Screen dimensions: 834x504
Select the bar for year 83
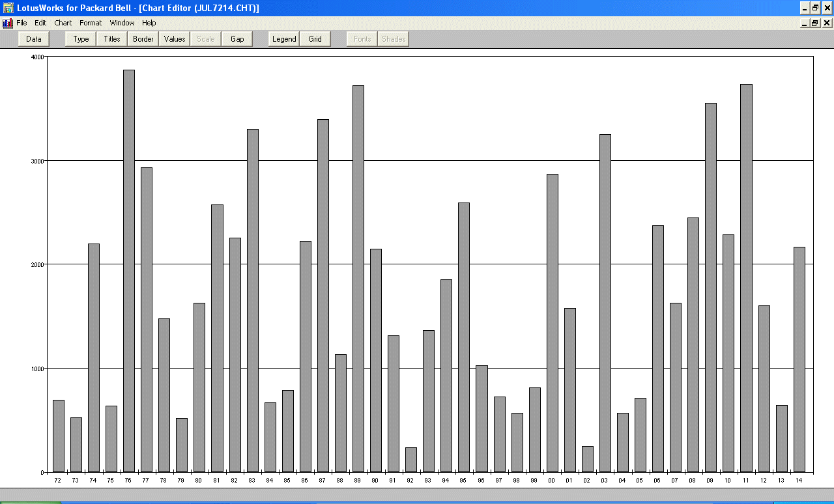(253, 300)
